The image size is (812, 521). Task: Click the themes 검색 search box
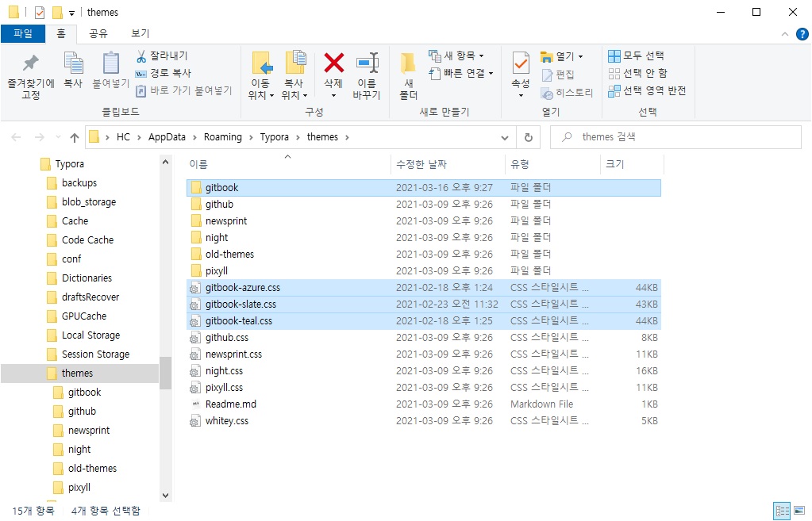(x=675, y=137)
